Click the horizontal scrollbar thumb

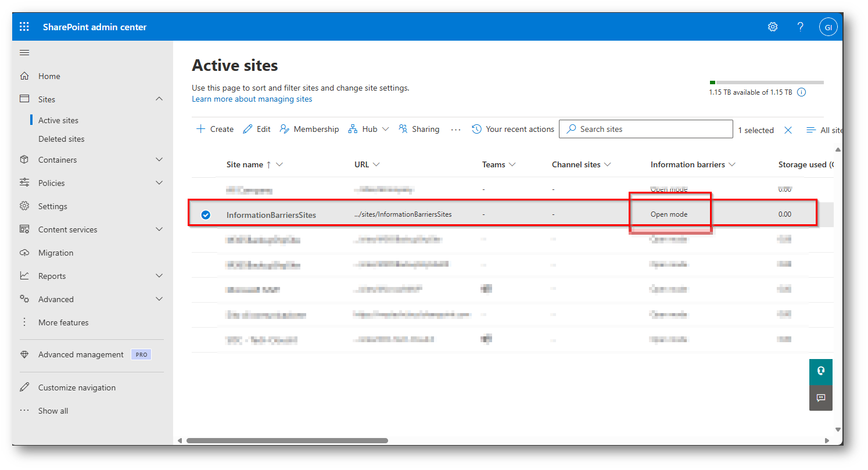(x=287, y=440)
